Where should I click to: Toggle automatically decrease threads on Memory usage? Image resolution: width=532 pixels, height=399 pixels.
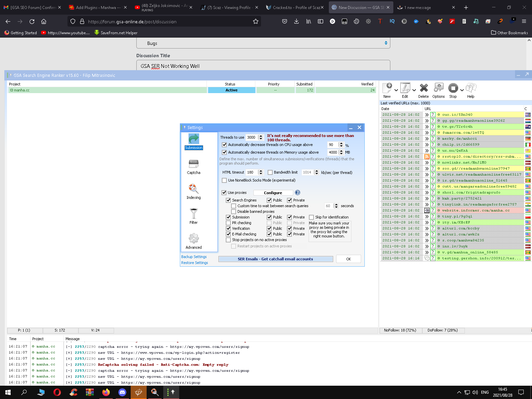[224, 152]
